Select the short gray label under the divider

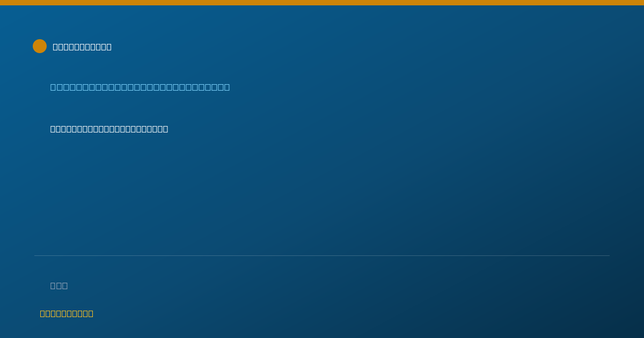[59, 285]
